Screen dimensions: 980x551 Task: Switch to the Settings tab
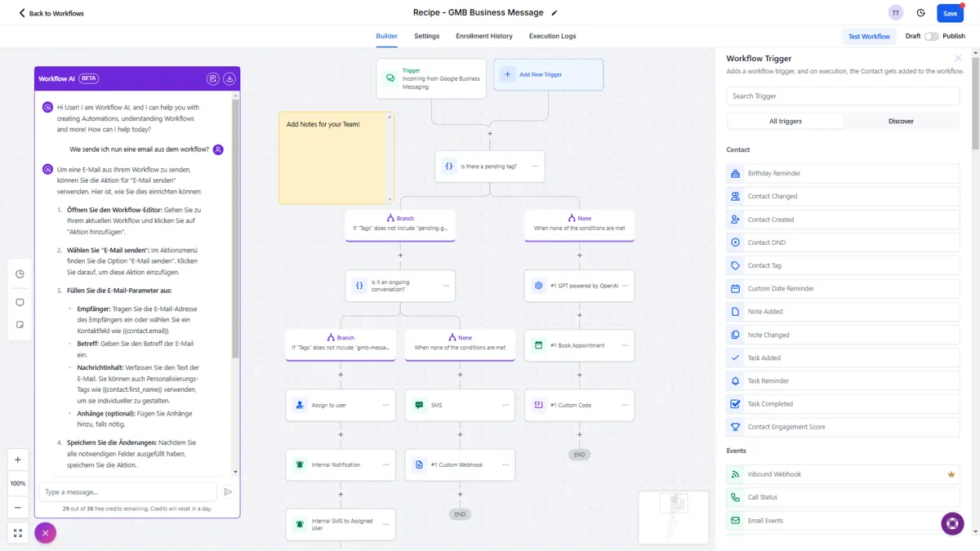426,36
